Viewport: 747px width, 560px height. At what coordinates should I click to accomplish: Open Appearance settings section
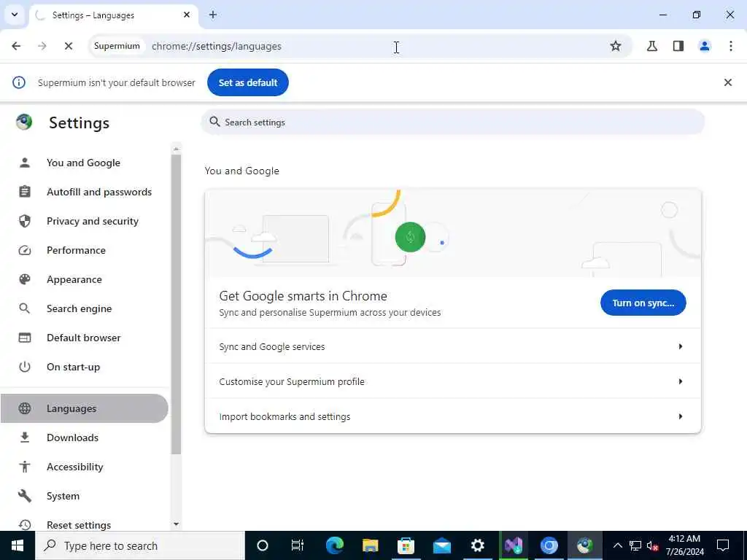click(74, 279)
